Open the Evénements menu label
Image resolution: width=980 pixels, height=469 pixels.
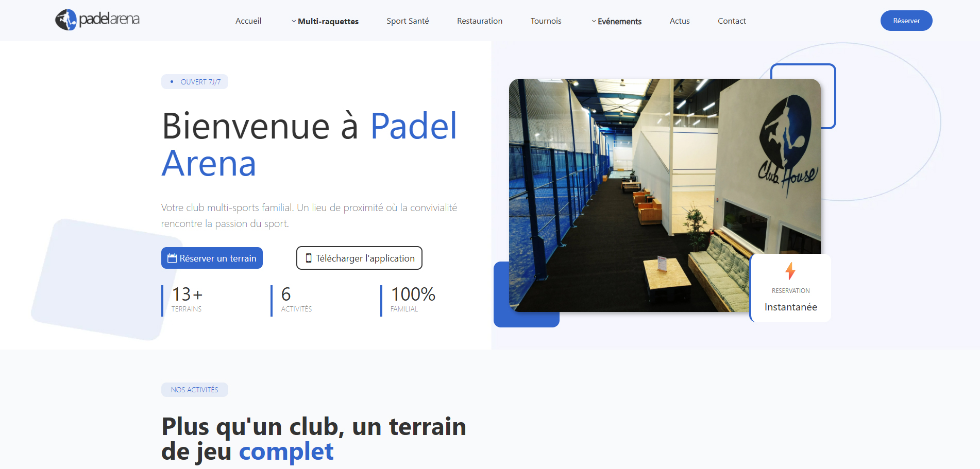[619, 21]
